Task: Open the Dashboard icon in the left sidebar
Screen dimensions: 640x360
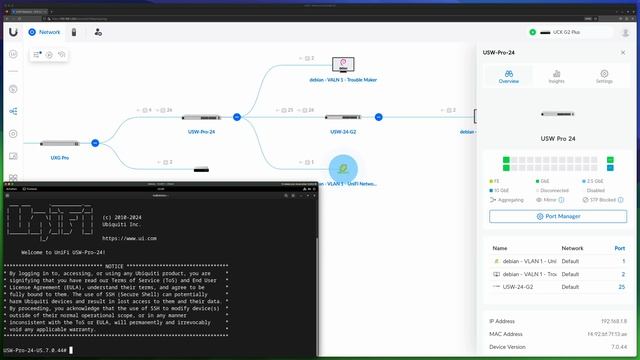Action: coord(13,54)
